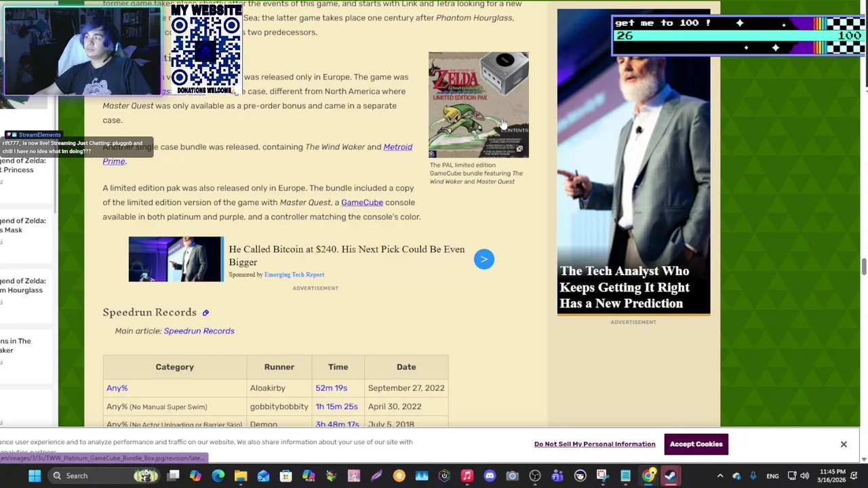The height and width of the screenshot is (488, 868).
Task: Click the Speedrun Records heading
Action: click(x=149, y=312)
